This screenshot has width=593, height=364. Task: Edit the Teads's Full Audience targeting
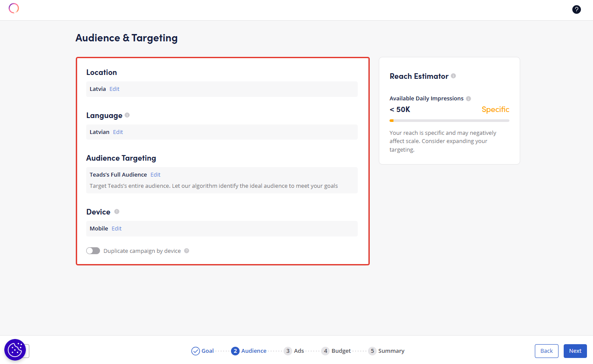pyautogui.click(x=155, y=175)
